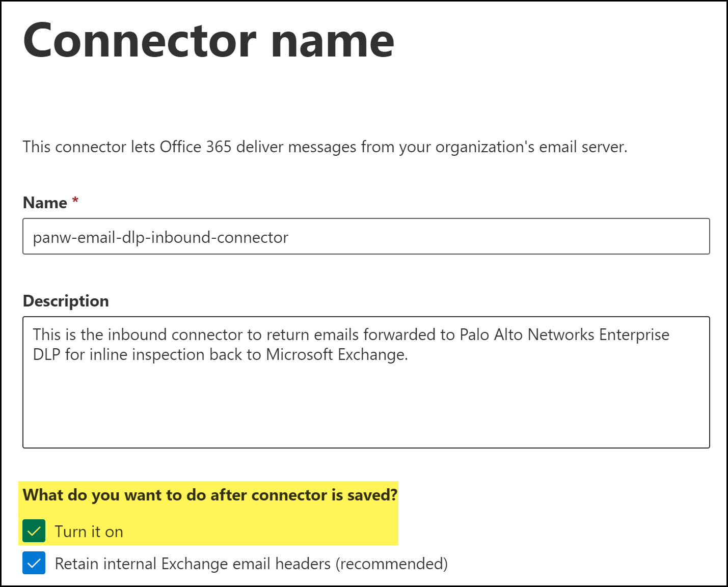
Task: Click the "Connector name" page heading
Action: point(208,41)
